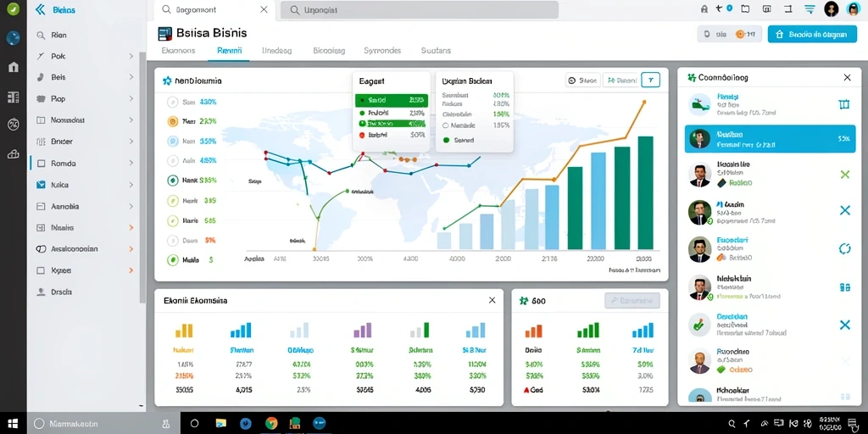
Task: Expand the Romda sidebar entry chevron
Action: tap(131, 164)
